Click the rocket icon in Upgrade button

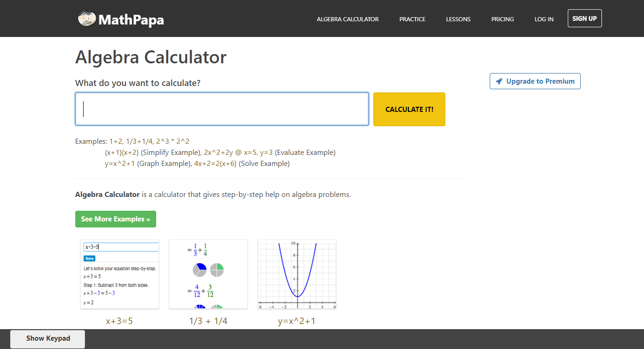pos(499,81)
